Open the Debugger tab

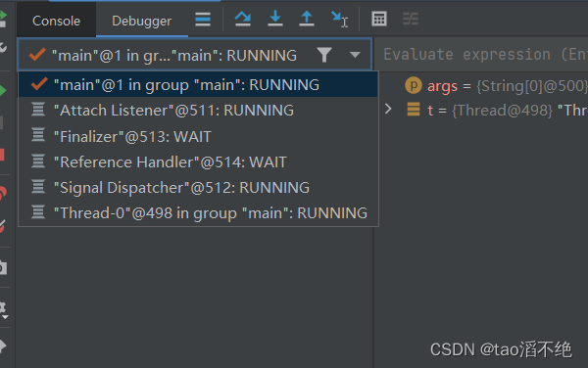click(x=142, y=21)
